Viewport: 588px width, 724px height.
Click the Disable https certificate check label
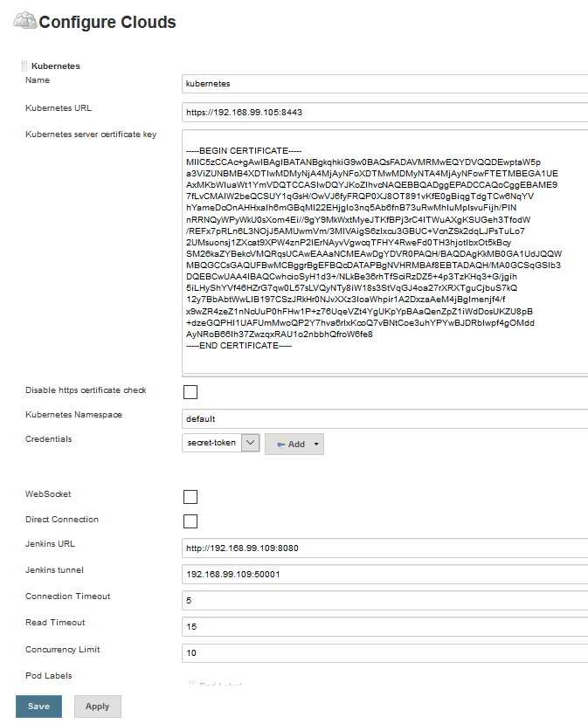tap(86, 390)
